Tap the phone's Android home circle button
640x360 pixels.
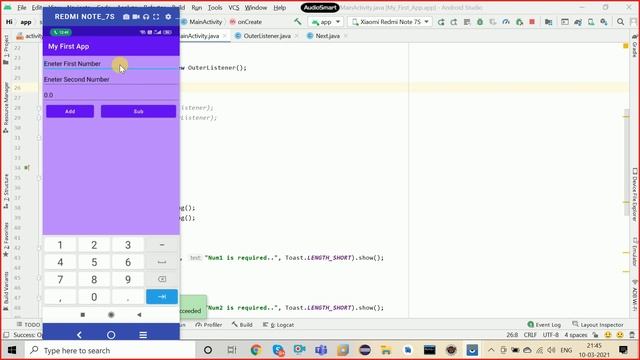[x=111, y=315]
